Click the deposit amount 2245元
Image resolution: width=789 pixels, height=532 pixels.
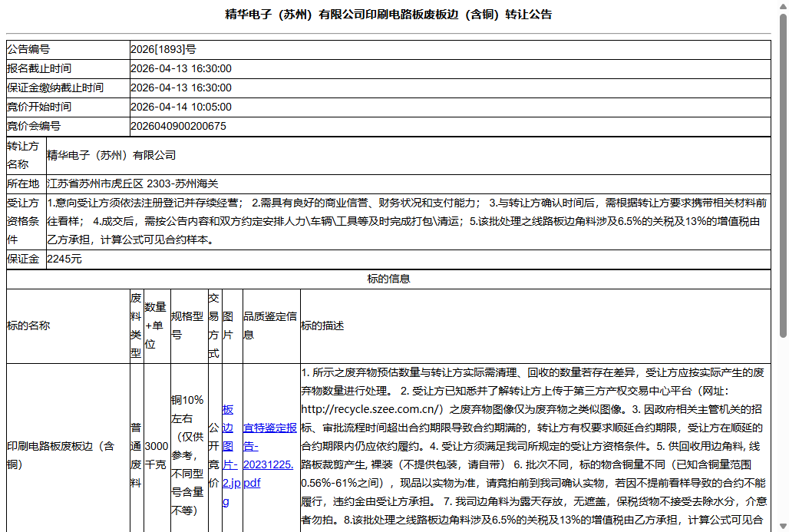click(64, 259)
